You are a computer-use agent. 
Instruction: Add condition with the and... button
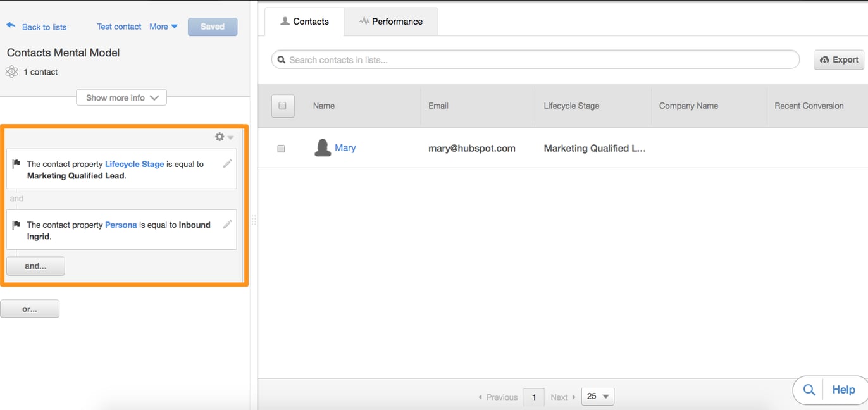click(x=35, y=266)
